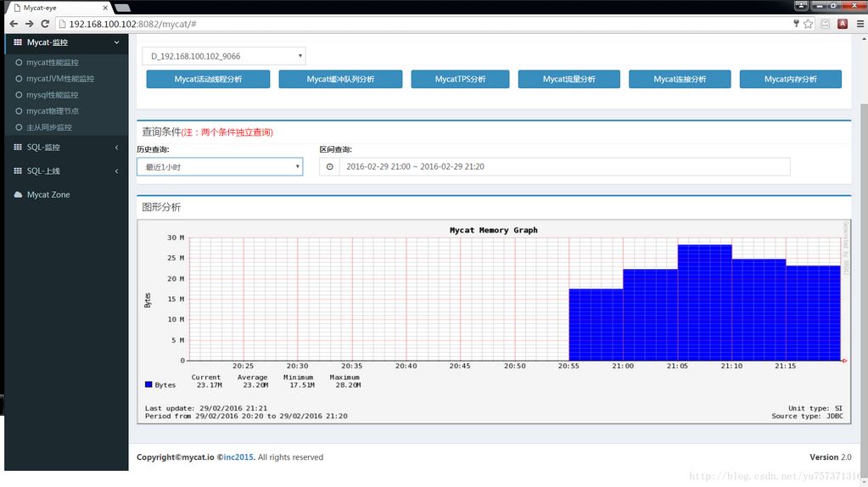Screen dimensions: 868x487
Task: Click the cloud icon beside Mycat Zone
Action: coord(18,195)
